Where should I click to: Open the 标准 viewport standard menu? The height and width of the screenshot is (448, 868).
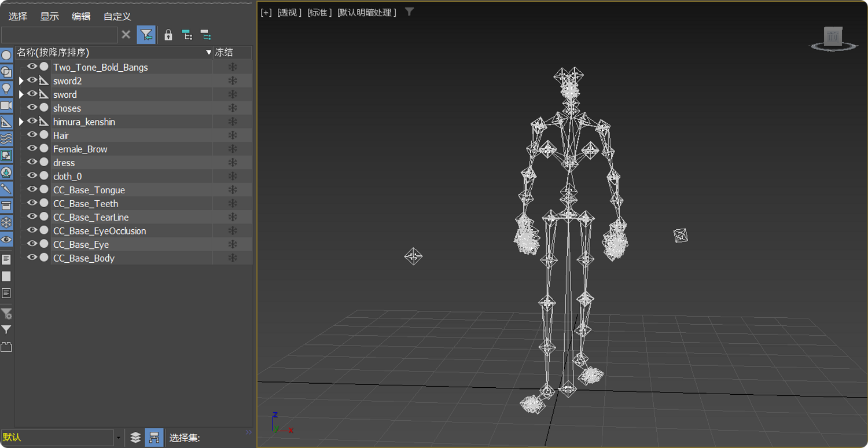[x=319, y=12]
